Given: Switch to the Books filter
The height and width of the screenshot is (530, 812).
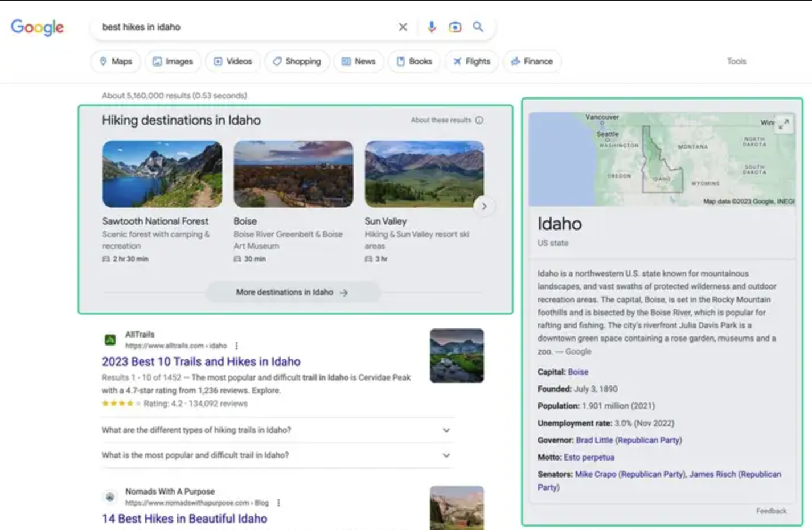Looking at the screenshot, I should [x=415, y=61].
